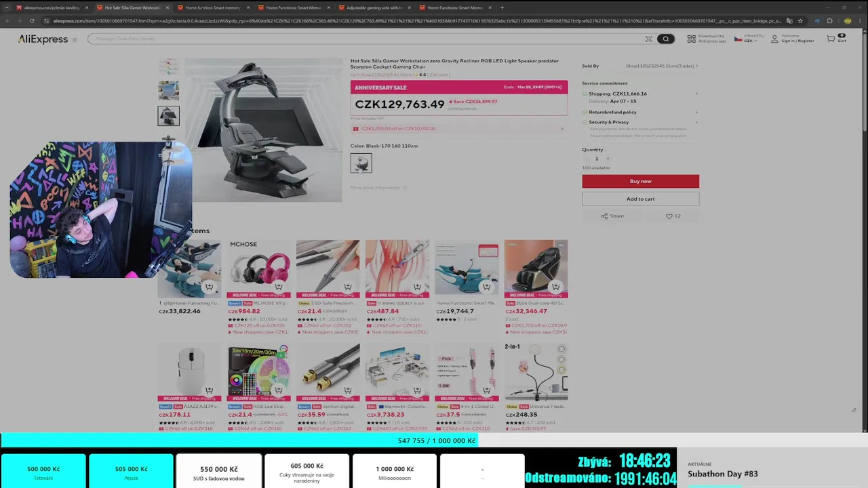Add ESD-Safe Precision tweezers to cart

(x=347, y=287)
